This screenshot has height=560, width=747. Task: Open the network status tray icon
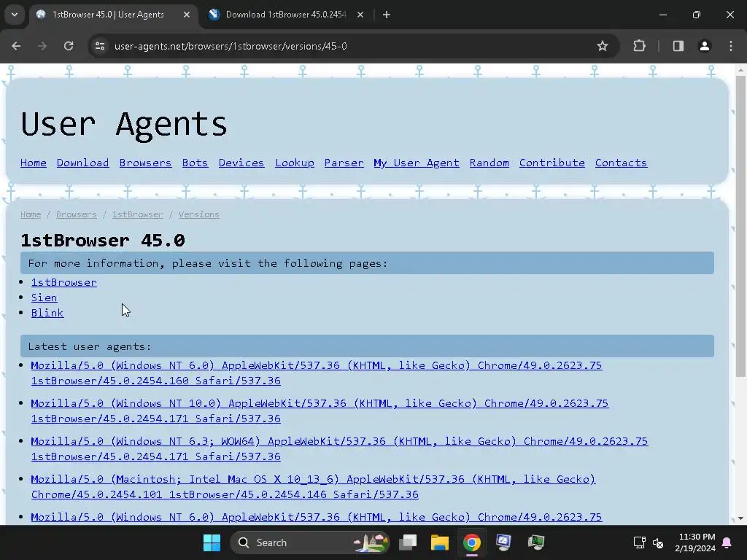(639, 542)
